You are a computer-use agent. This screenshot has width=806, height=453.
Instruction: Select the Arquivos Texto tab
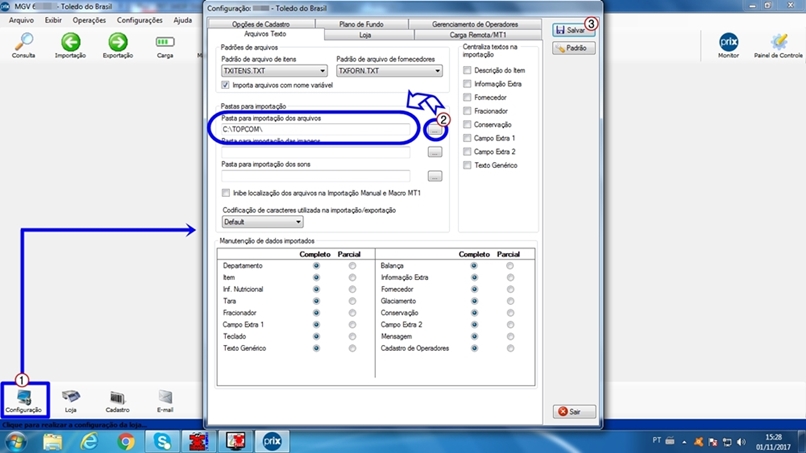[x=265, y=34]
